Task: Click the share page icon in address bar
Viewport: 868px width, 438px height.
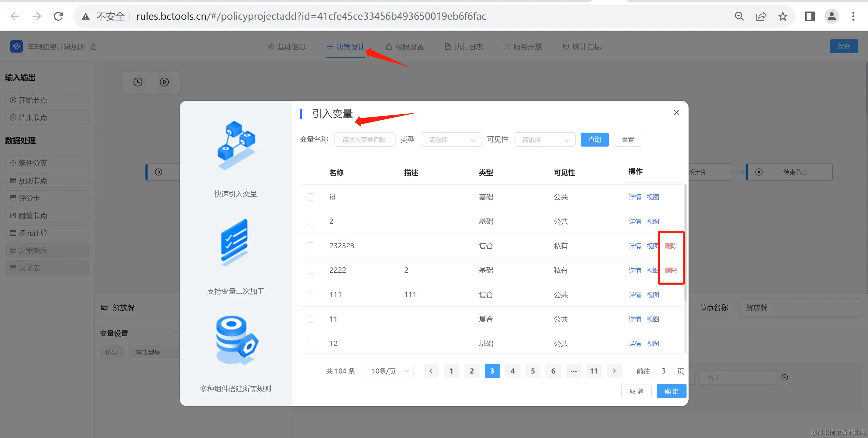Action: click(x=761, y=16)
